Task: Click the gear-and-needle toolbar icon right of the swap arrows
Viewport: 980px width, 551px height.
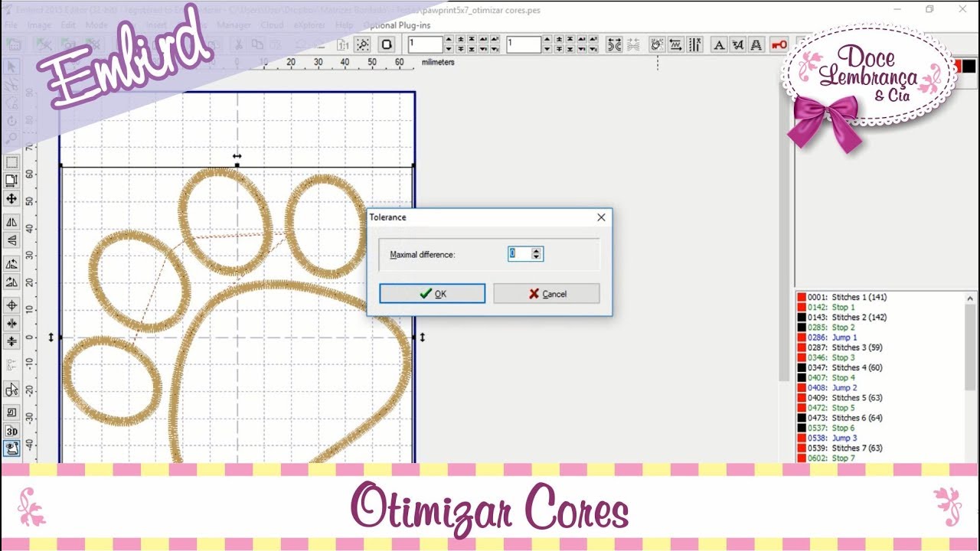Action: coord(657,45)
